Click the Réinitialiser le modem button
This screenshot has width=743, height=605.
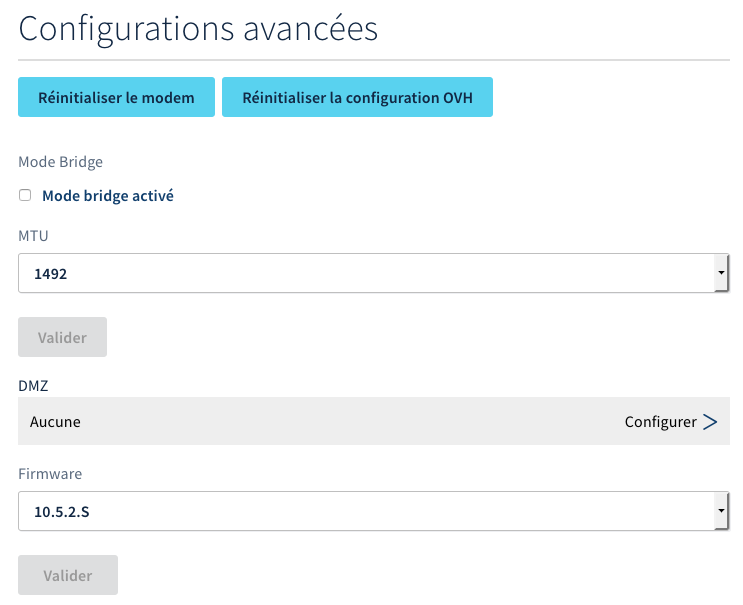(116, 98)
